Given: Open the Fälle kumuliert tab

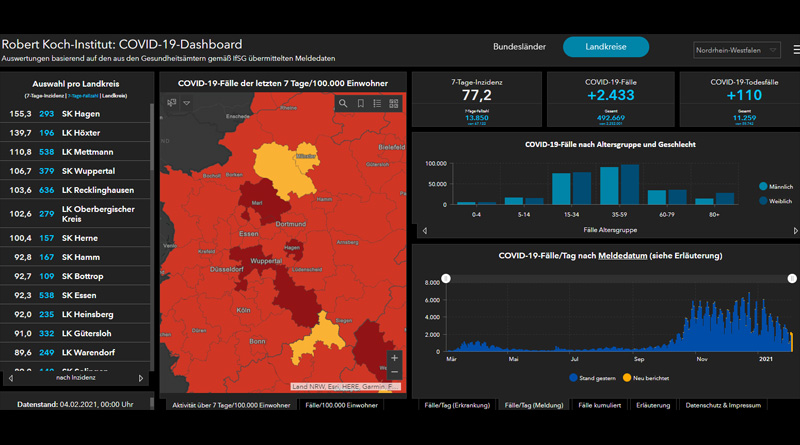Looking at the screenshot, I should 599,405.
